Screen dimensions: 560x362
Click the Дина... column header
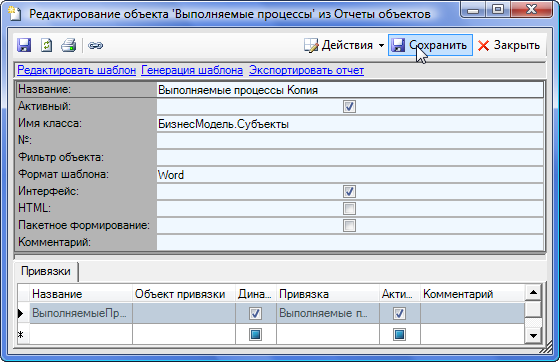pos(256,294)
